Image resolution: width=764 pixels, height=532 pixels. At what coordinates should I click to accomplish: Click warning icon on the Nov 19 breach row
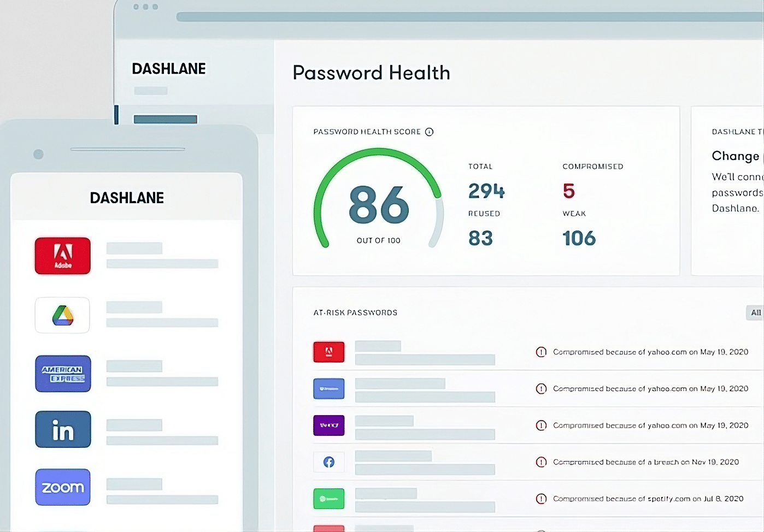541,462
